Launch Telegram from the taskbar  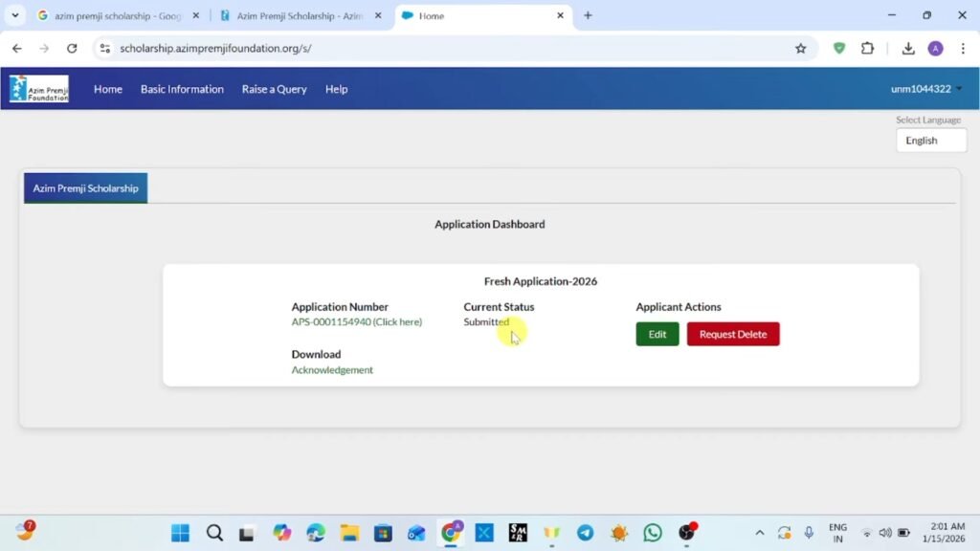[585, 532]
